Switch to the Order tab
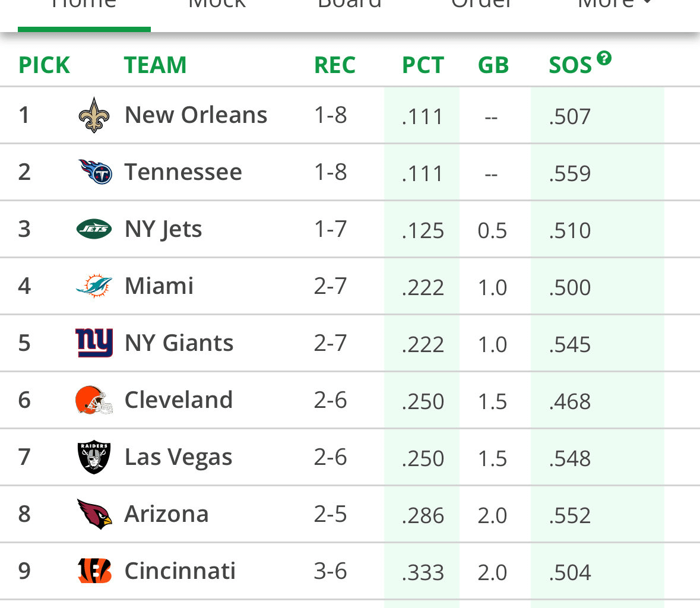This screenshot has width=700, height=608. (481, 5)
